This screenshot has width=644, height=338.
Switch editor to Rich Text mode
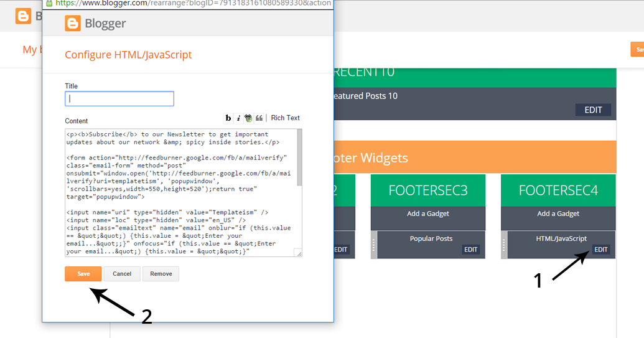pyautogui.click(x=285, y=118)
